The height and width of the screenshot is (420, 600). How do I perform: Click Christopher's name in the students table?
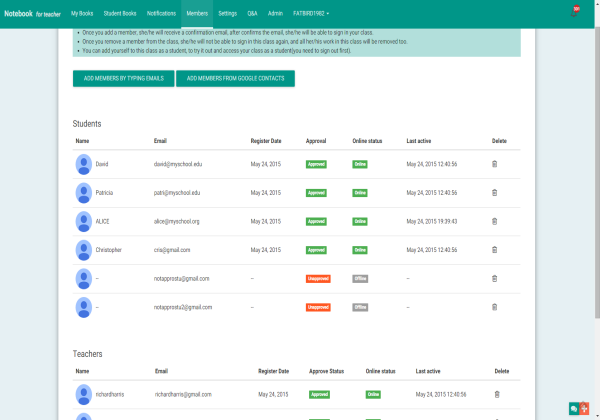(109, 250)
